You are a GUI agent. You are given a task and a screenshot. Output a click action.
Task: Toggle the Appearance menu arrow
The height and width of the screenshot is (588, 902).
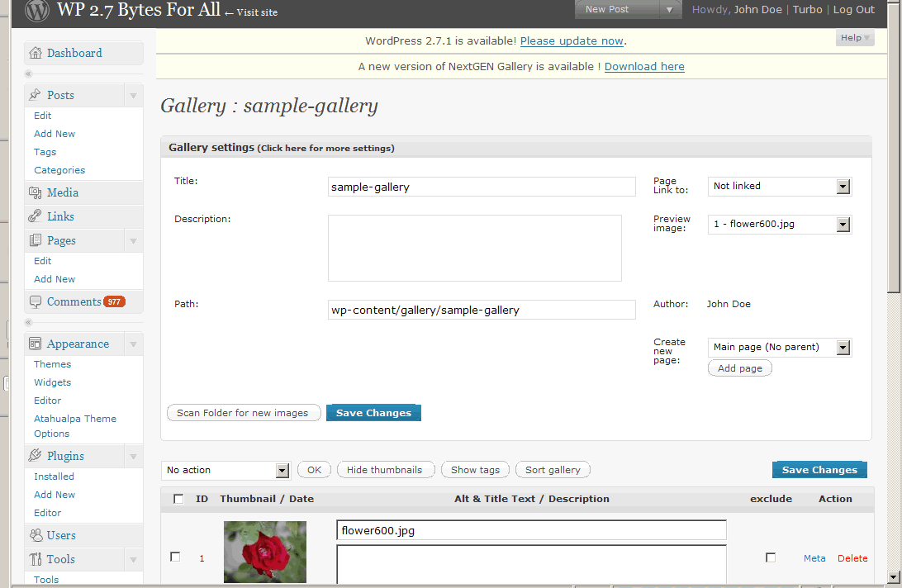tap(134, 344)
